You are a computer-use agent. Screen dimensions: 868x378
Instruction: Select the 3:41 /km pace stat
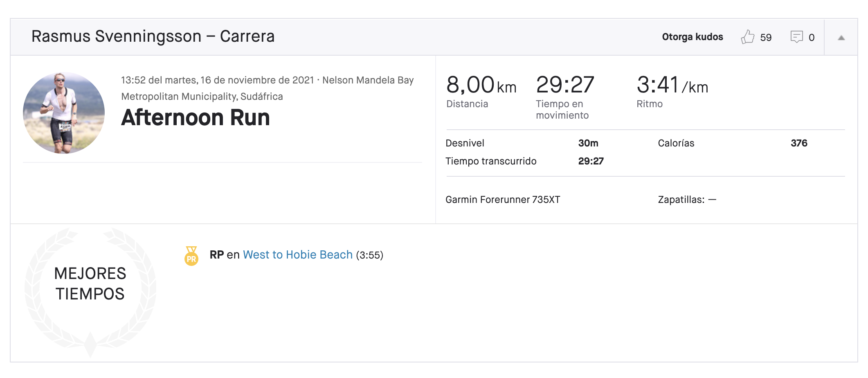[672, 91]
